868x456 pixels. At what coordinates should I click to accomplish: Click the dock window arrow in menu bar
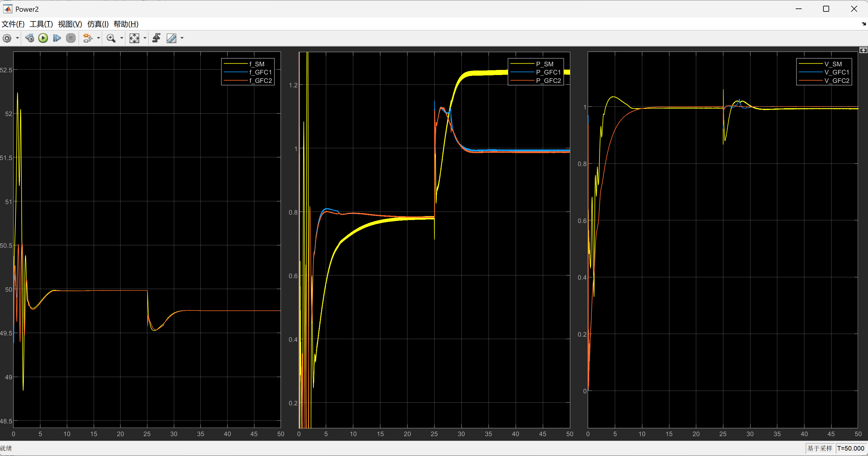(863, 24)
